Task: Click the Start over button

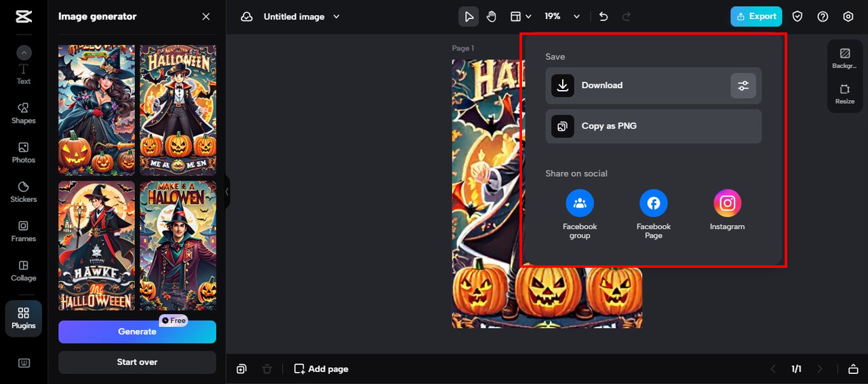Action: [x=137, y=362]
